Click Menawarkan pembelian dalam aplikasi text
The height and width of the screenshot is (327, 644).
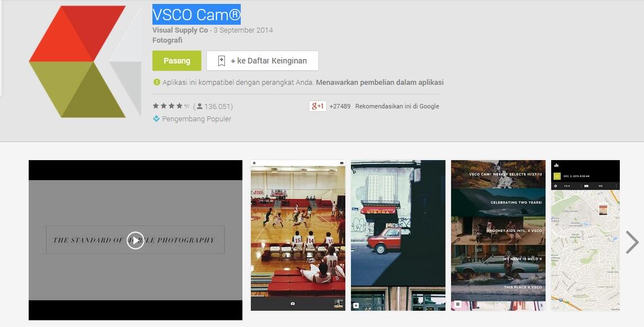click(x=380, y=82)
